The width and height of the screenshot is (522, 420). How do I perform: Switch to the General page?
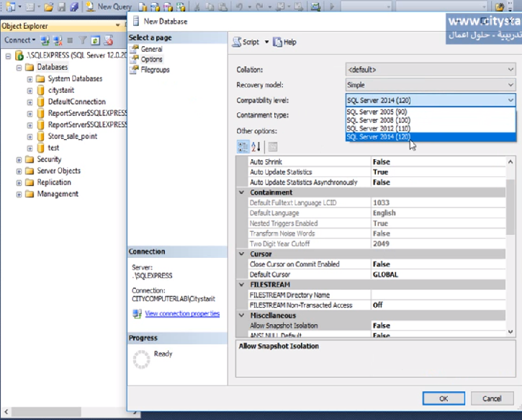click(x=151, y=49)
